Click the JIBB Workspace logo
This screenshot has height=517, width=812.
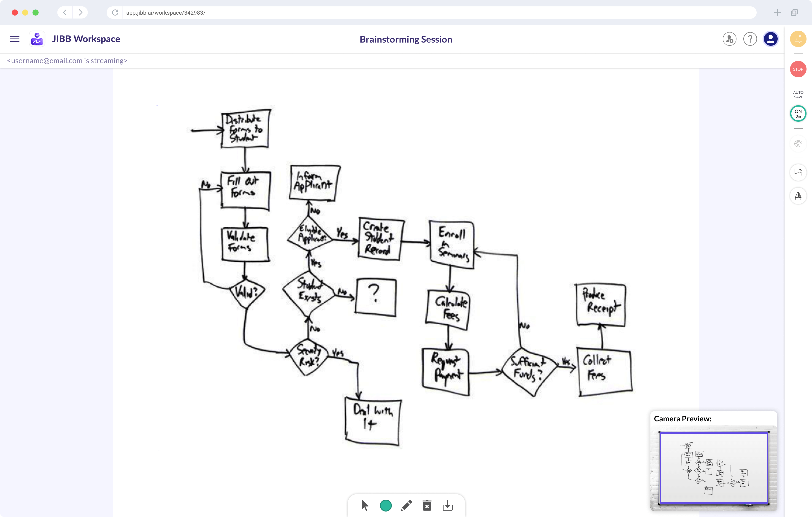tap(37, 38)
